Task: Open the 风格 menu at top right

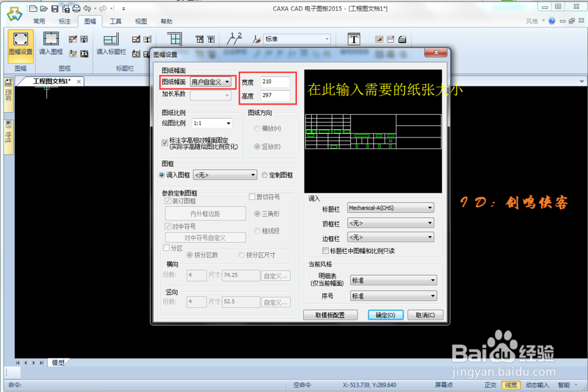Action: (535, 21)
